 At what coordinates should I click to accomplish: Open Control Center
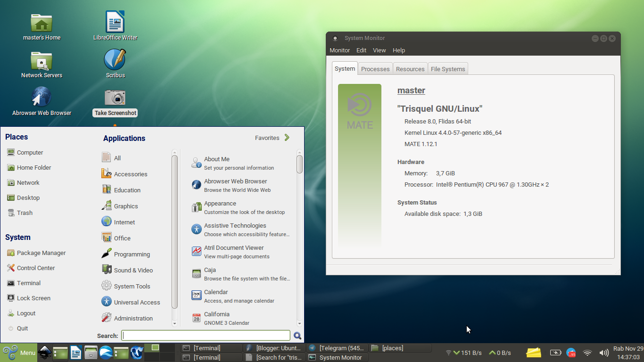[31, 268]
